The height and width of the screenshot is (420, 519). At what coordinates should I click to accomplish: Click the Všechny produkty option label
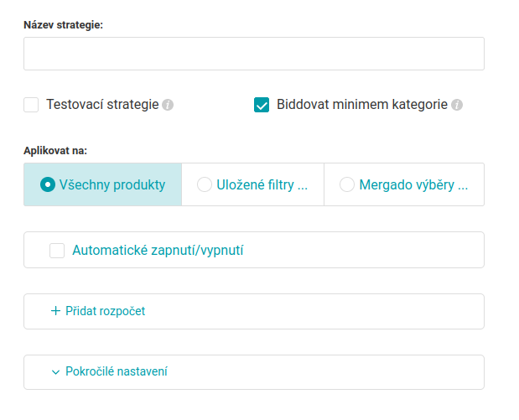click(112, 185)
